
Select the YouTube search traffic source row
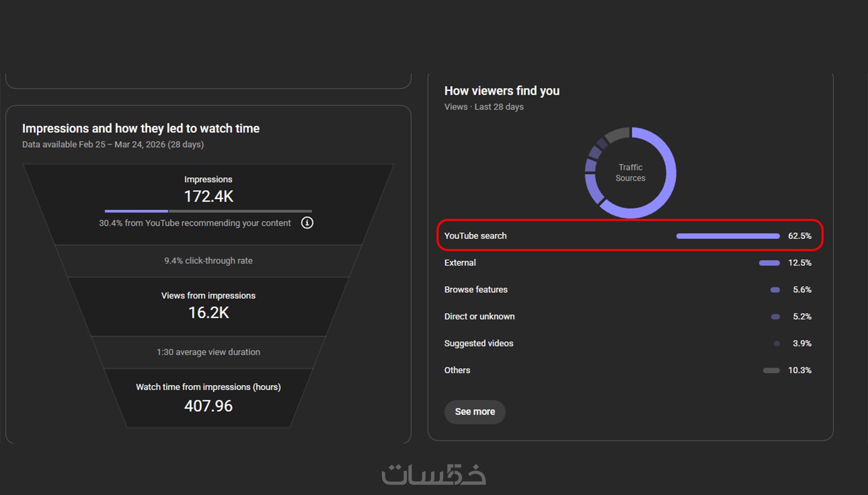(x=630, y=235)
